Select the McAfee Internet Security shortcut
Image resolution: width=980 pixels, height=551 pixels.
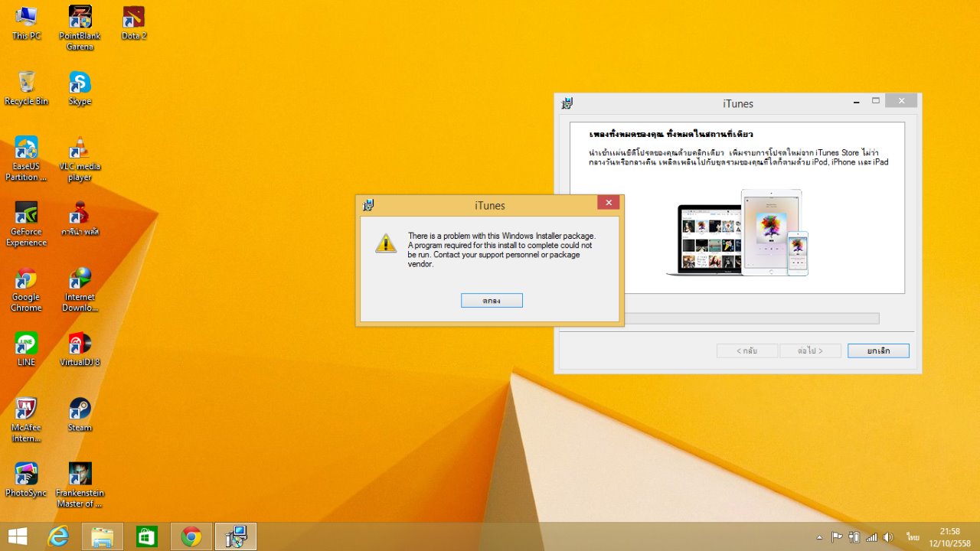pos(26,420)
